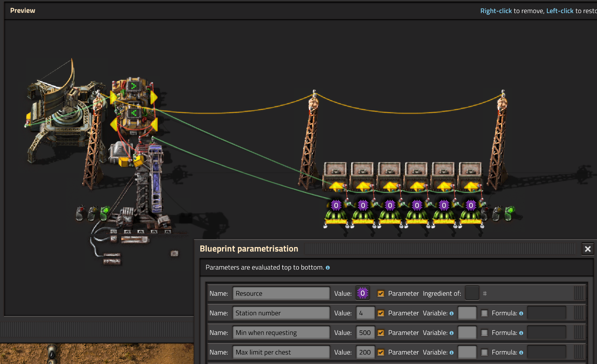This screenshot has width=597, height=364.
Task: Open the 'Ingredient of' selection slot
Action: (x=472, y=293)
